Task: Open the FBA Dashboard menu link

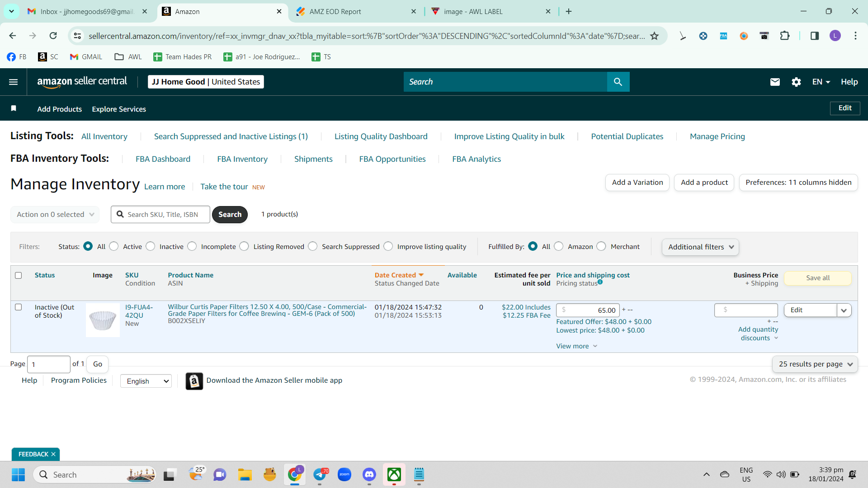Action: (x=163, y=159)
